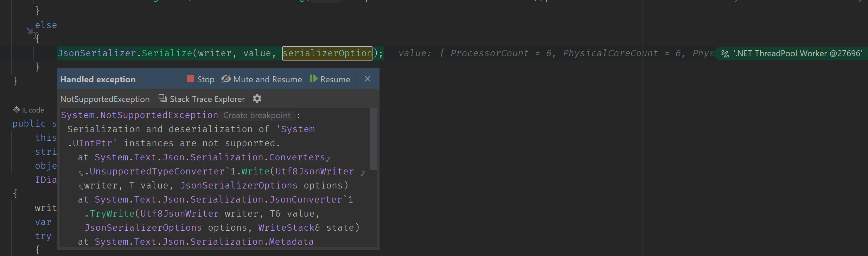Screen dimensions: 868x256
Task: Click the navigate arrow on the UnsupportedTypeConverter.Write frame
Action: [x=363, y=173]
